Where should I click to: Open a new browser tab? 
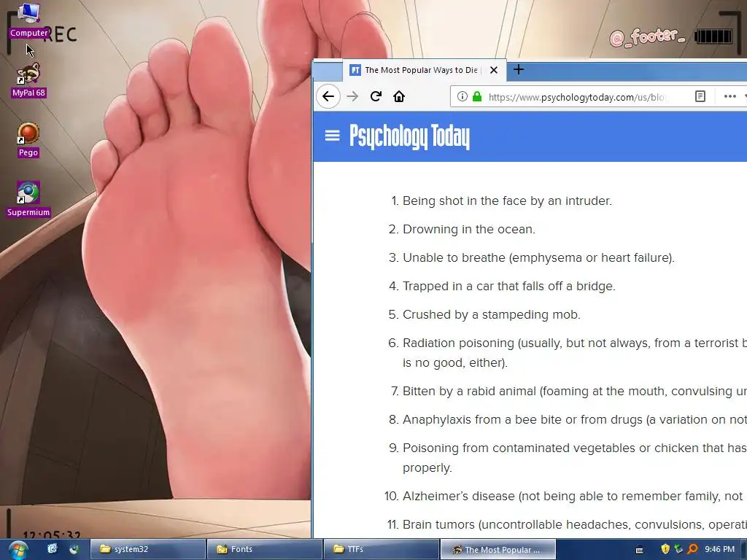tap(519, 70)
